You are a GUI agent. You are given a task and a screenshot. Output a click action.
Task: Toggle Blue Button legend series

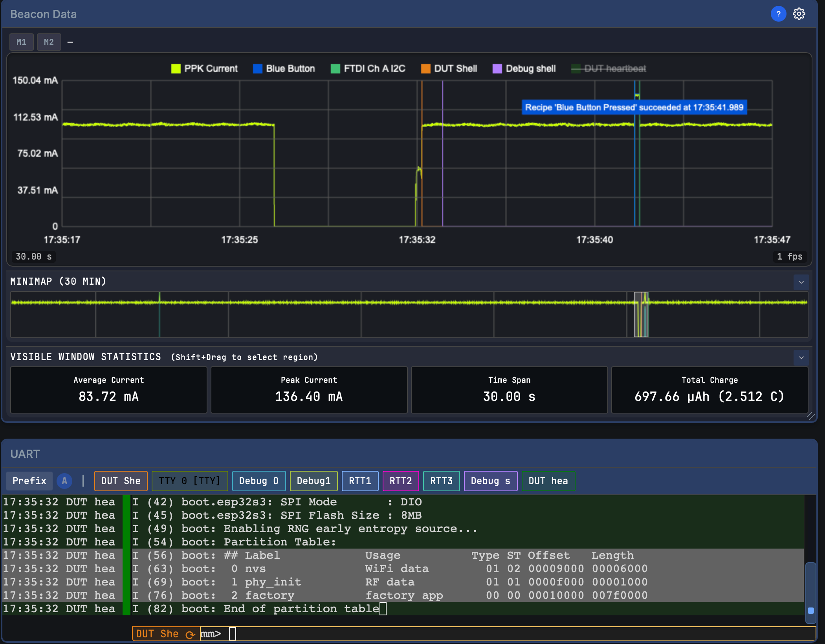pos(284,69)
